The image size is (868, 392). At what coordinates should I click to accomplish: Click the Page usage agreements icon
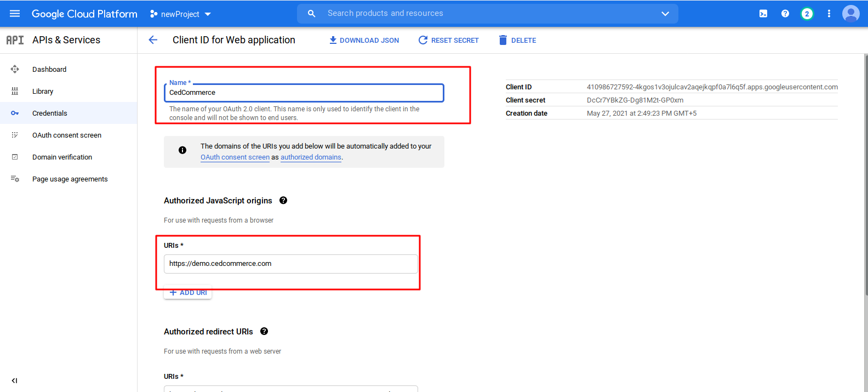pyautogui.click(x=15, y=179)
